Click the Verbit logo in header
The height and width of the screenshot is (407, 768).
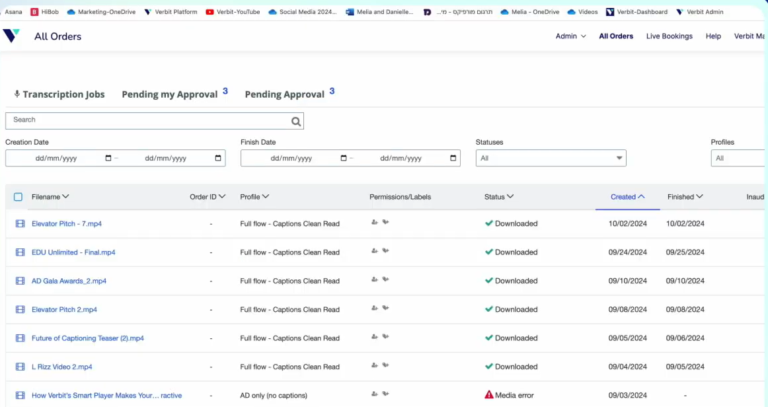[x=11, y=36]
